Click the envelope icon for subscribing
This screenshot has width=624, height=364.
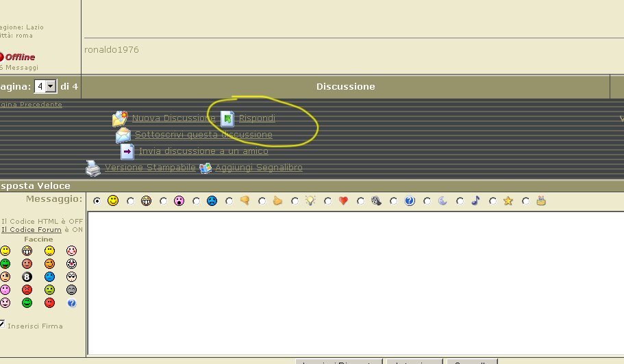(123, 135)
